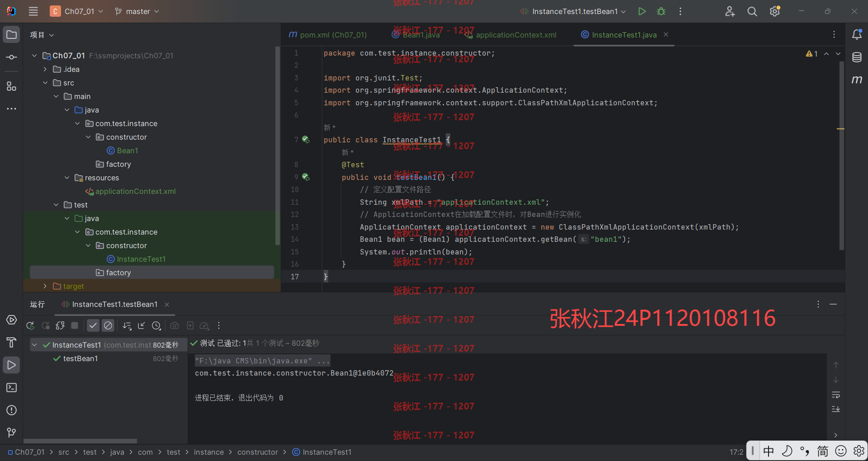This screenshot has height=461, width=868.
Task: Open the Problems tool window
Action: click(x=12, y=410)
